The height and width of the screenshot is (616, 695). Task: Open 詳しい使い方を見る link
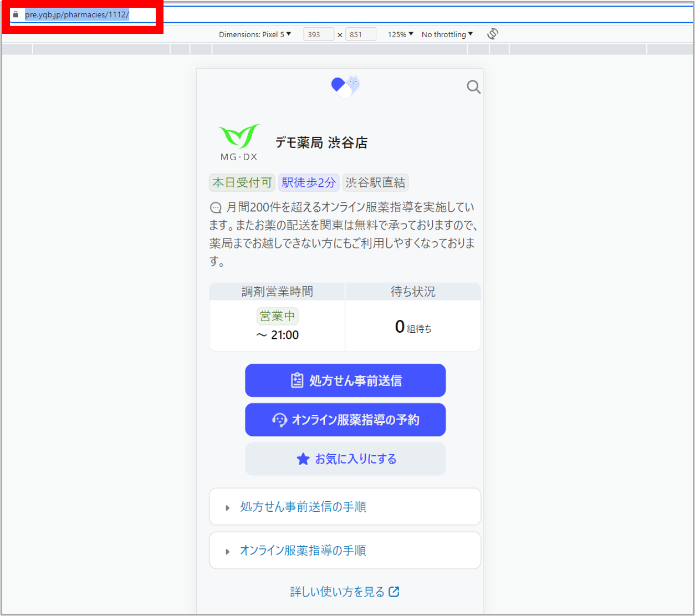point(339,592)
